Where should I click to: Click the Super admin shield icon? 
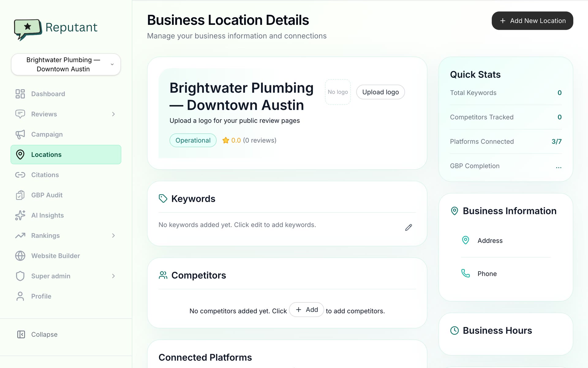[20, 276]
